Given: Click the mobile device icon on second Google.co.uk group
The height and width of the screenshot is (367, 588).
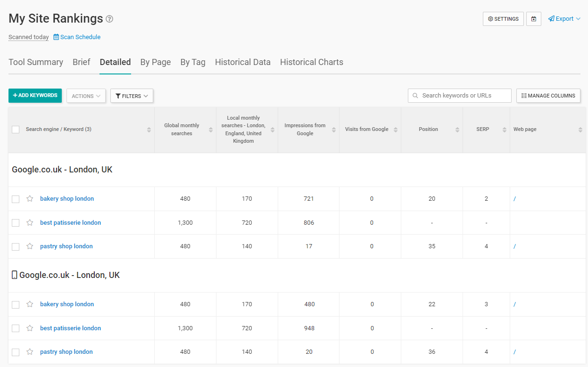Looking at the screenshot, I should [14, 275].
